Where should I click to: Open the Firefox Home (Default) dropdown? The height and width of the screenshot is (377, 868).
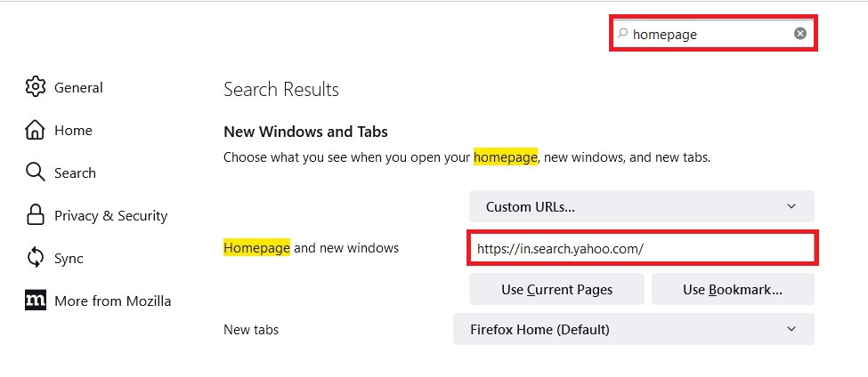click(x=634, y=330)
